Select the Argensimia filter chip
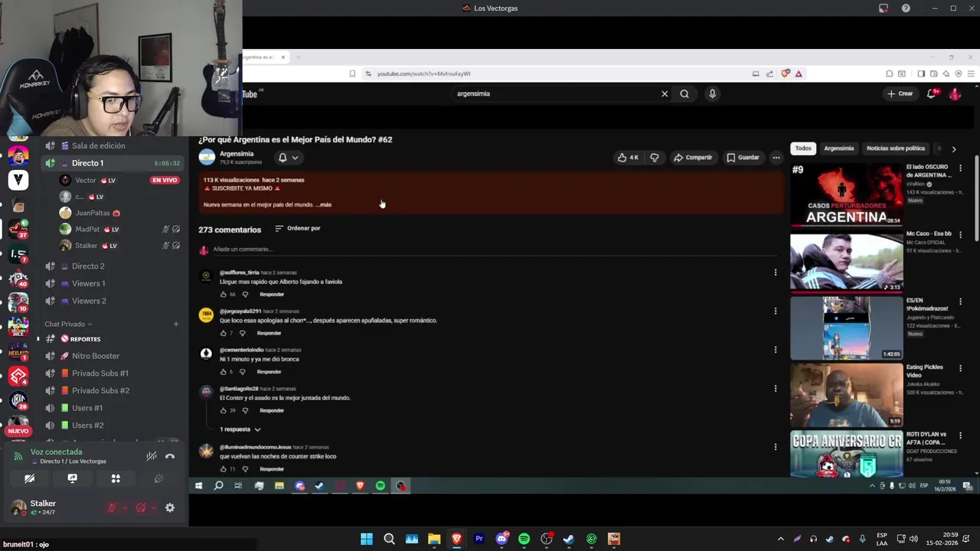The width and height of the screenshot is (980, 551). coord(839,148)
